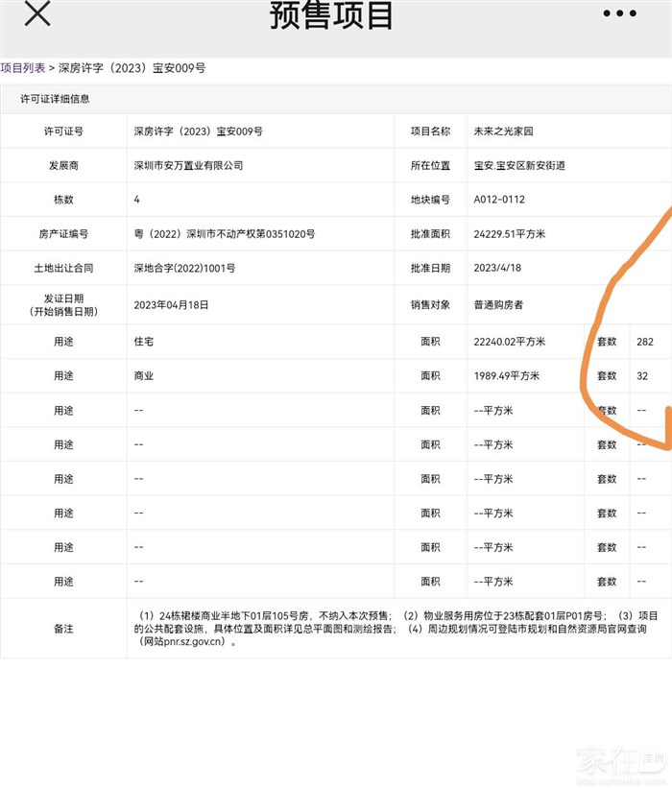Click the commercial unit count 32
The image size is (672, 788).
tap(641, 376)
